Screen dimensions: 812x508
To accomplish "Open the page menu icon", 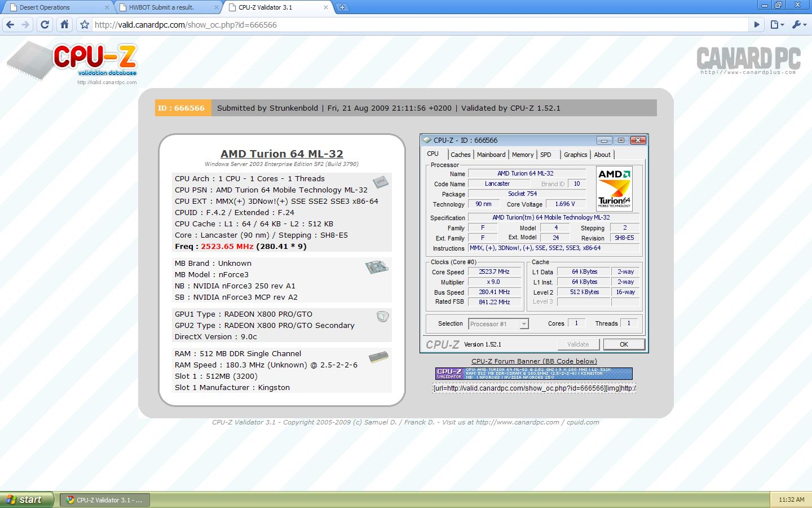I will tap(777, 25).
